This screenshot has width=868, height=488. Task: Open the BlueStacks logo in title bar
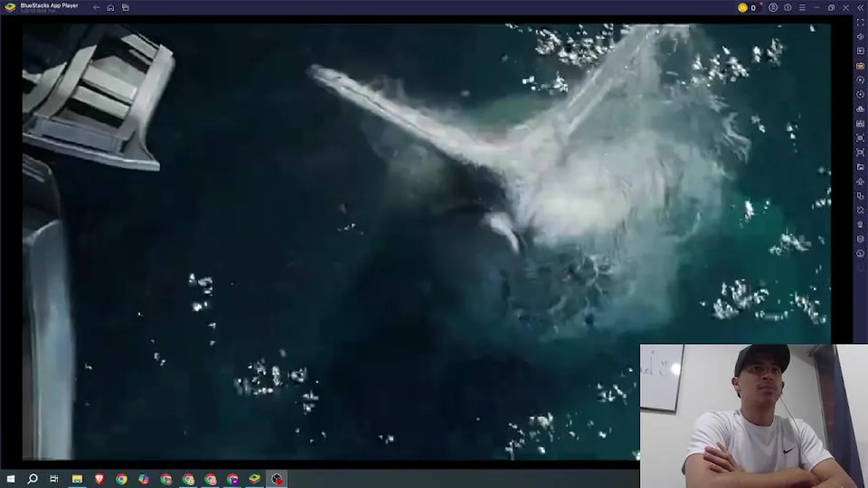point(10,7)
